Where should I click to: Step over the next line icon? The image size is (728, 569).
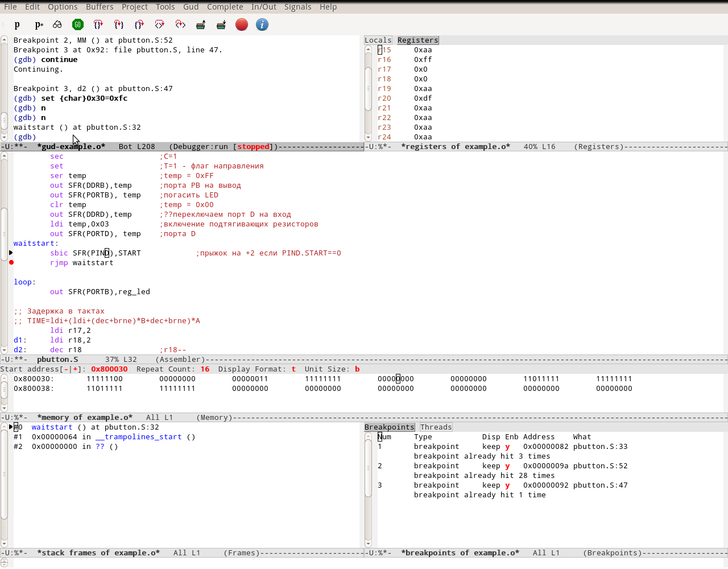pos(98,24)
